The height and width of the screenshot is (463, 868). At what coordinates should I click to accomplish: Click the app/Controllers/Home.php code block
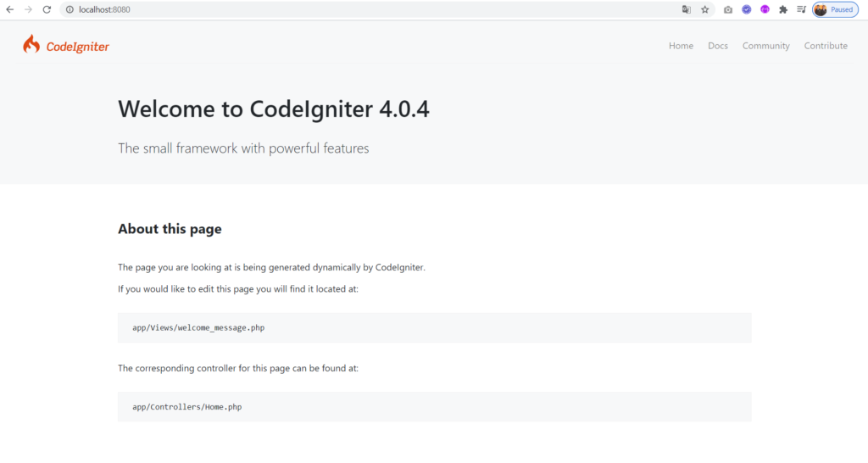(434, 407)
